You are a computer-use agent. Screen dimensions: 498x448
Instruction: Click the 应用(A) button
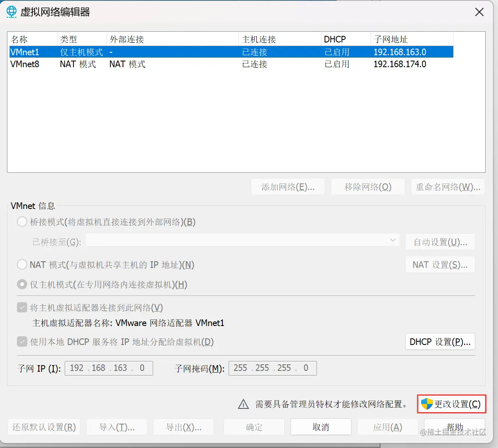pos(388,427)
